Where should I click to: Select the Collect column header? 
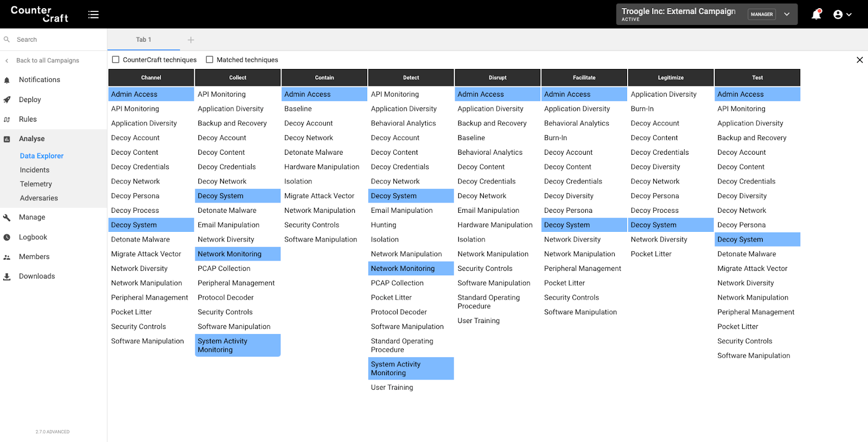238,78
